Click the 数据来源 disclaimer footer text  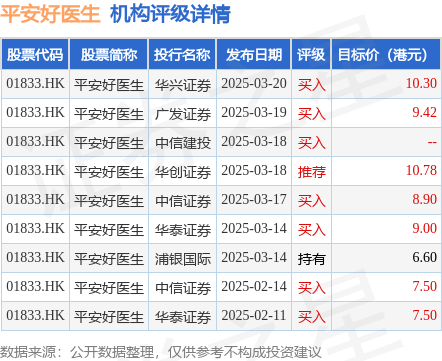click(161, 352)
